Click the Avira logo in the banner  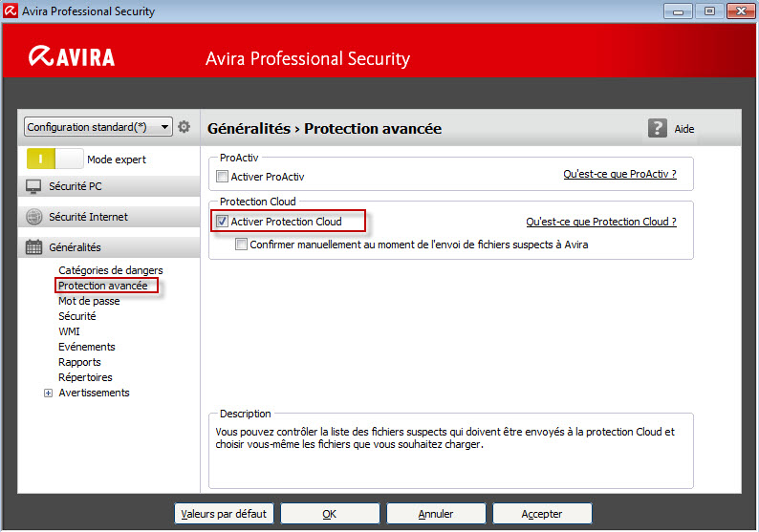[x=72, y=56]
